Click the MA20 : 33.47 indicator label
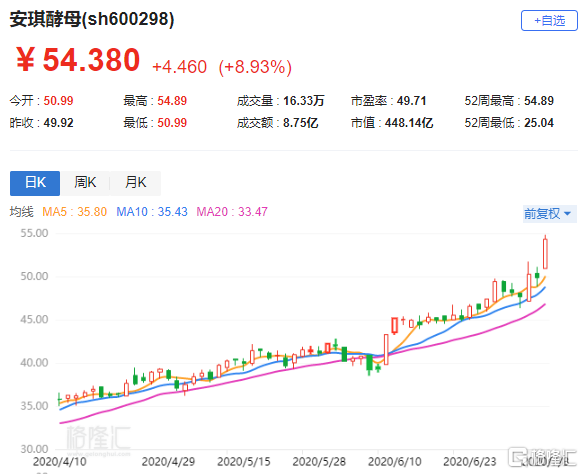Image resolution: width=583 pixels, height=474 pixels. coord(232,212)
